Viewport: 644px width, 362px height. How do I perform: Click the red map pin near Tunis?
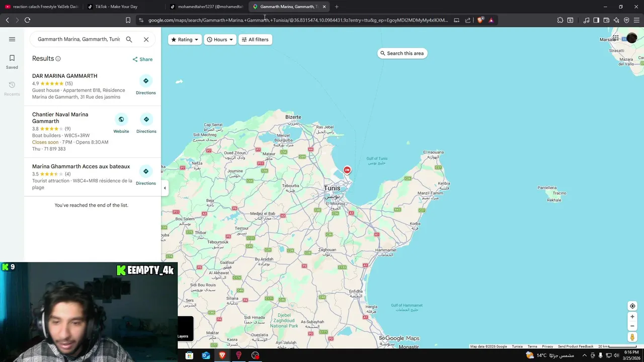347,170
